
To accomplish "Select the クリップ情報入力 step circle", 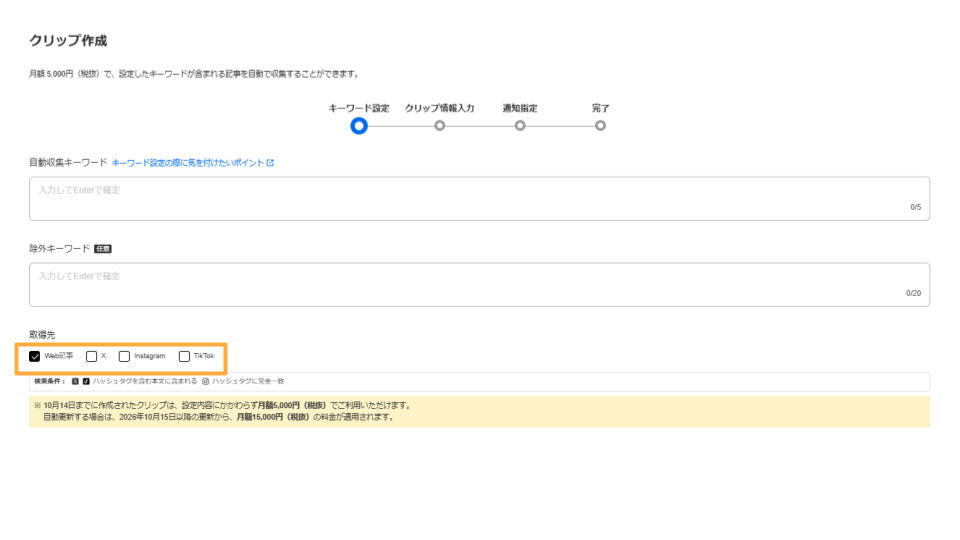I will coord(440,126).
